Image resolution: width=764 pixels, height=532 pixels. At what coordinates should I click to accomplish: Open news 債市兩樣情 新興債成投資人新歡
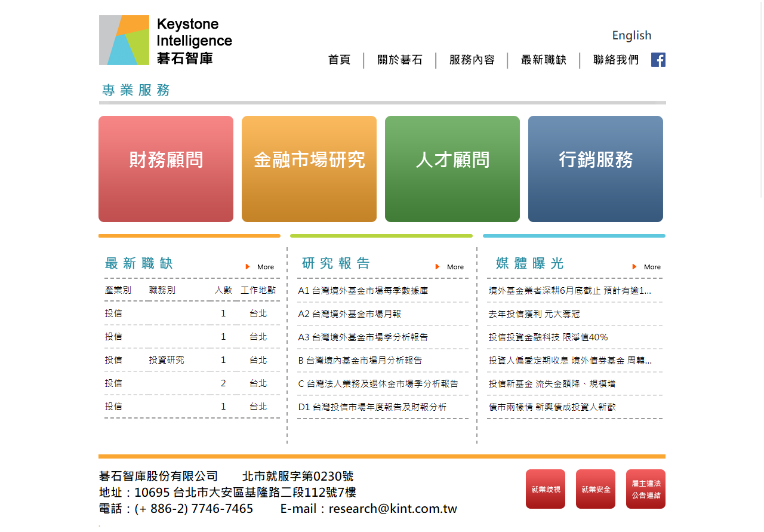click(x=552, y=407)
